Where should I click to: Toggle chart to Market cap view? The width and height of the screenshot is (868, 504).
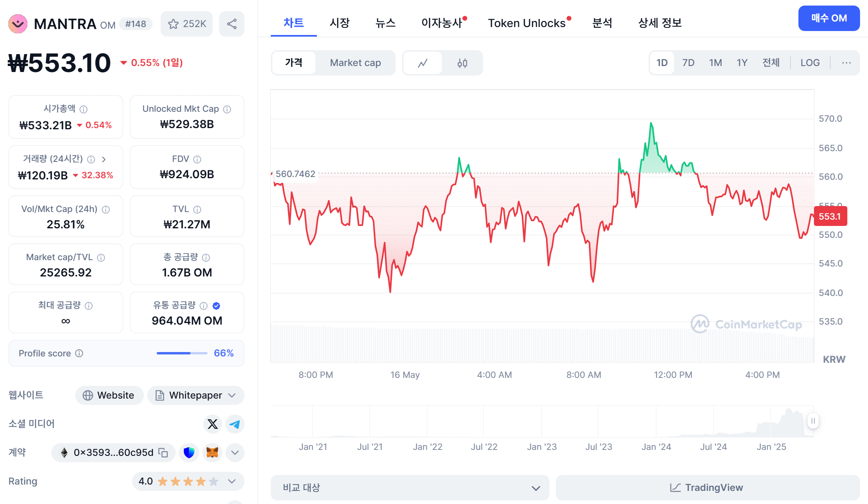click(355, 62)
